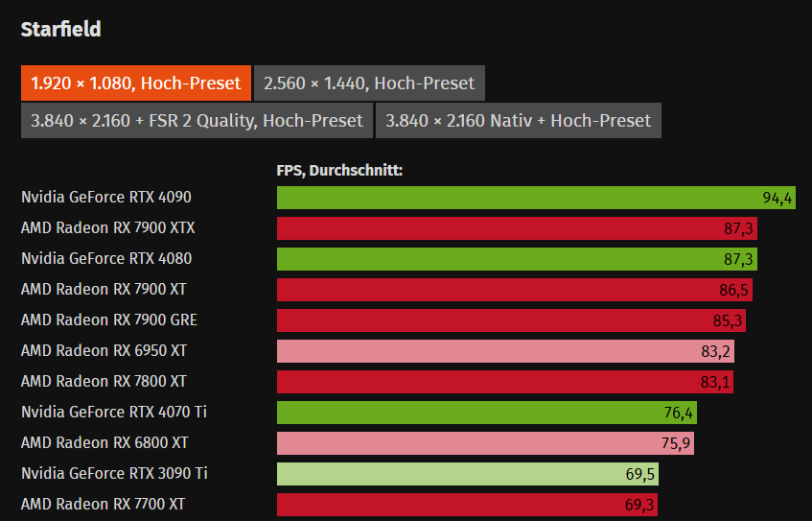The height and width of the screenshot is (521, 812).
Task: Click the Starfield chart title
Action: [60, 29]
